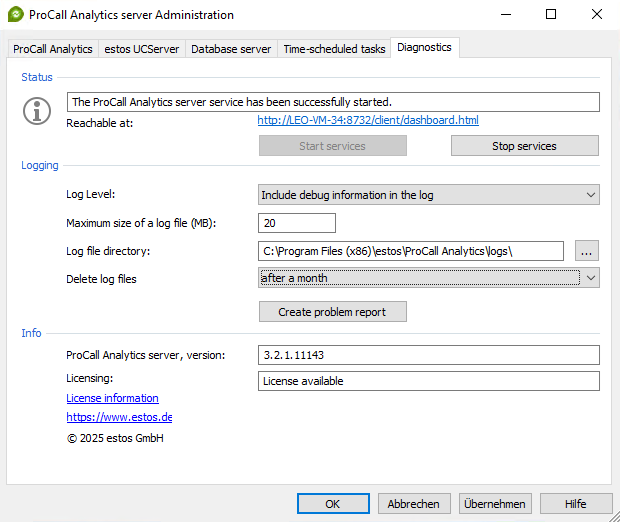
Task: Confirm the dialog with OK
Action: [x=333, y=504]
